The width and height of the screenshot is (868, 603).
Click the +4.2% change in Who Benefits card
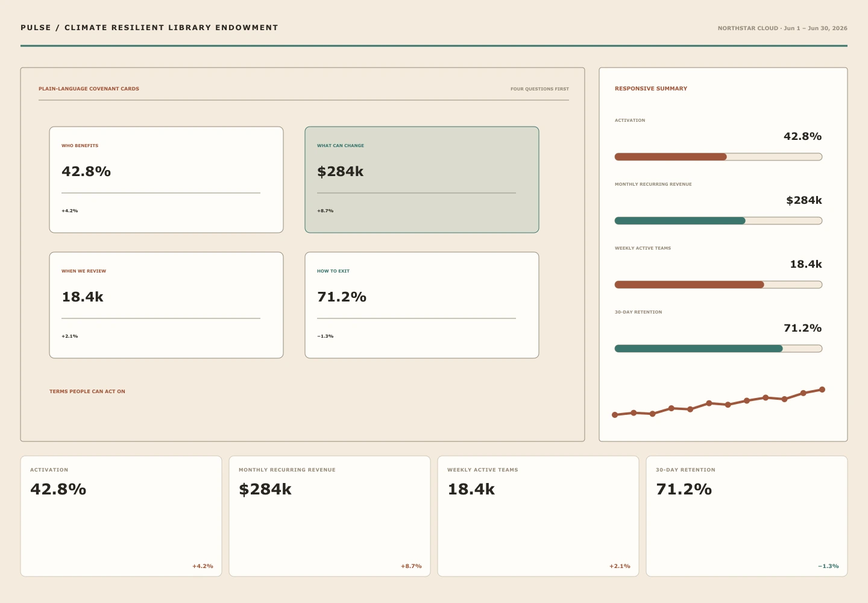pos(69,211)
